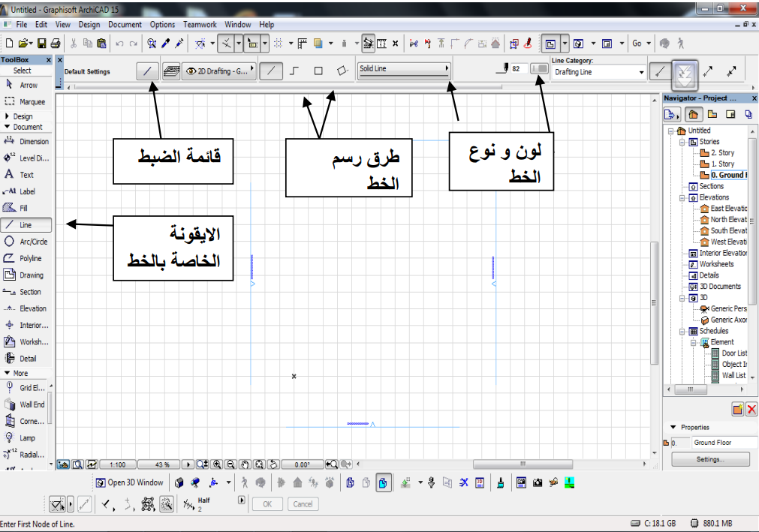
Task: Select the Marquee tool
Action: [x=27, y=100]
